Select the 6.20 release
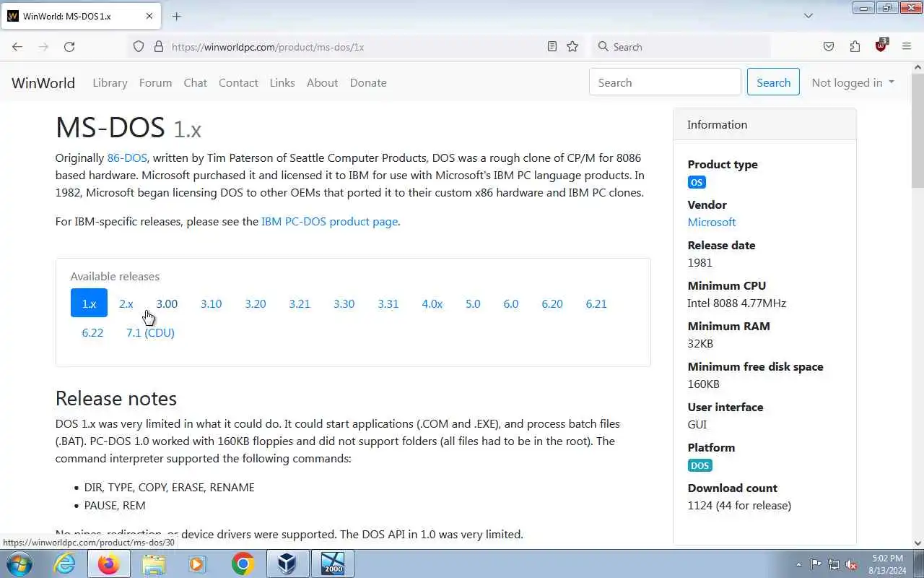 point(552,303)
